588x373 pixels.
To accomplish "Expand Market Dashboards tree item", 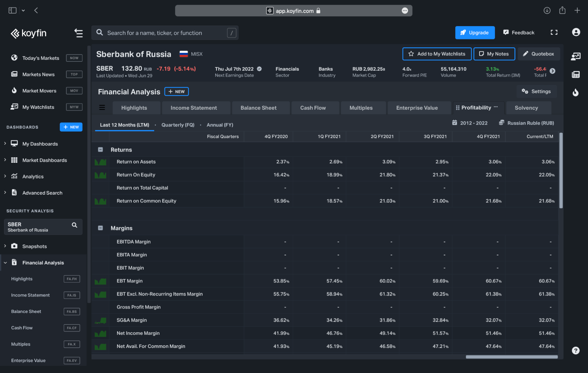I will click(x=5, y=160).
